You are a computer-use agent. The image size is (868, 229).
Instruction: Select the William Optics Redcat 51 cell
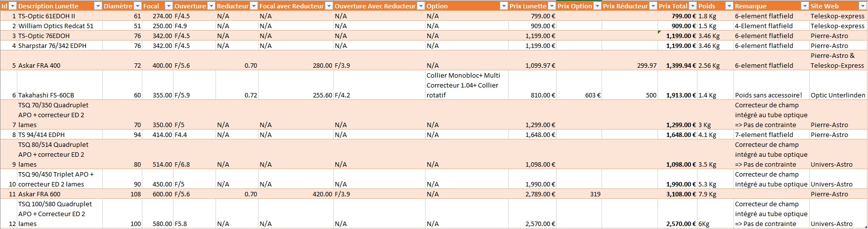point(56,26)
